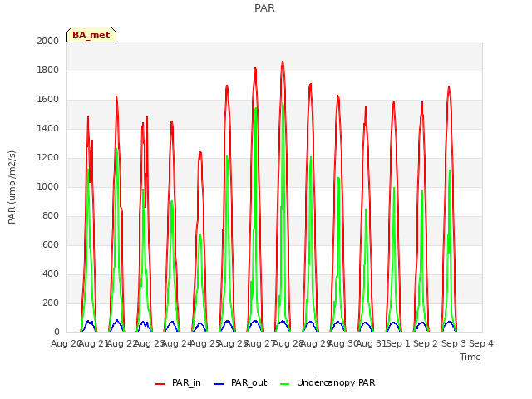Click the Aug 31 x-axis tick label

point(371,343)
